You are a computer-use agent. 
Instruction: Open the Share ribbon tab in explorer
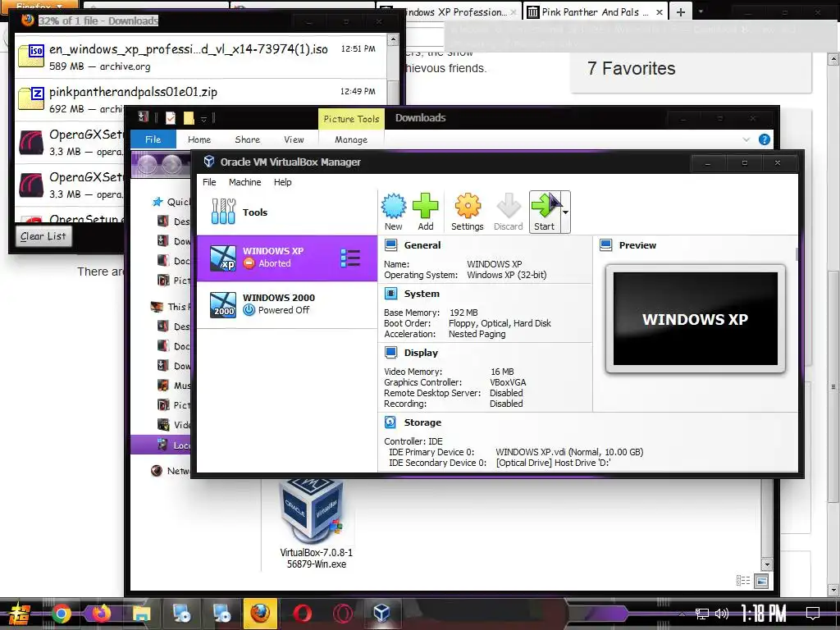pyautogui.click(x=247, y=139)
